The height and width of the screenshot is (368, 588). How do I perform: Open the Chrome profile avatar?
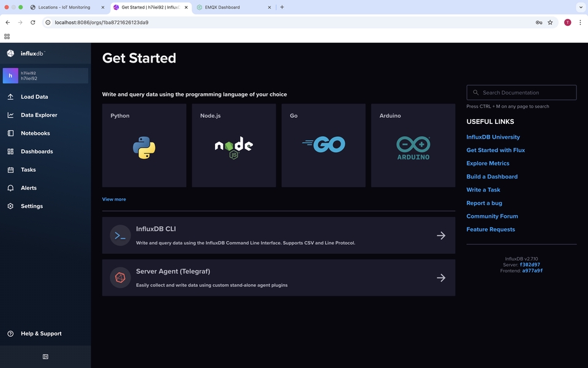[568, 23]
